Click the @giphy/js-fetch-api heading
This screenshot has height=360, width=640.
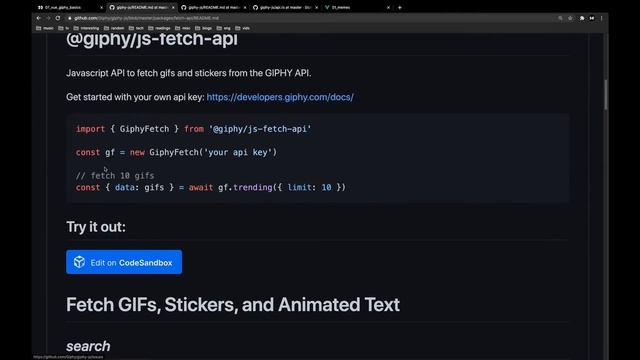pos(152,40)
